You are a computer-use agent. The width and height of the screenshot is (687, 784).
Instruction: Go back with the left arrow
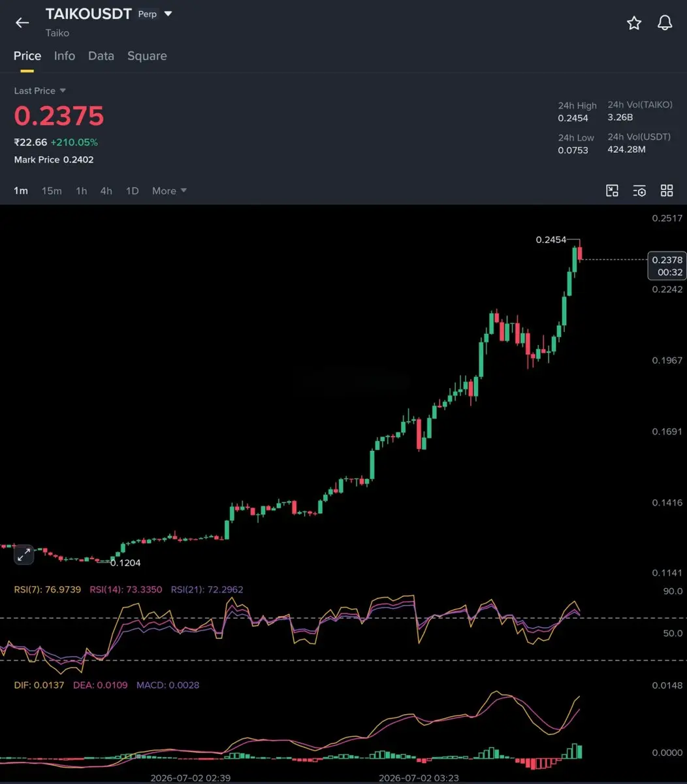22,23
